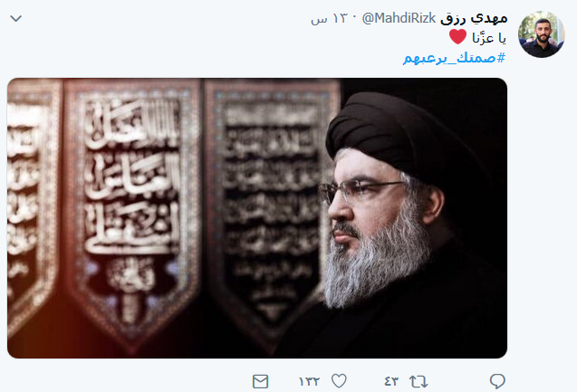The width and height of the screenshot is (577, 392).
Task: Open the @MahdiRizk handle link
Action: tap(399, 17)
